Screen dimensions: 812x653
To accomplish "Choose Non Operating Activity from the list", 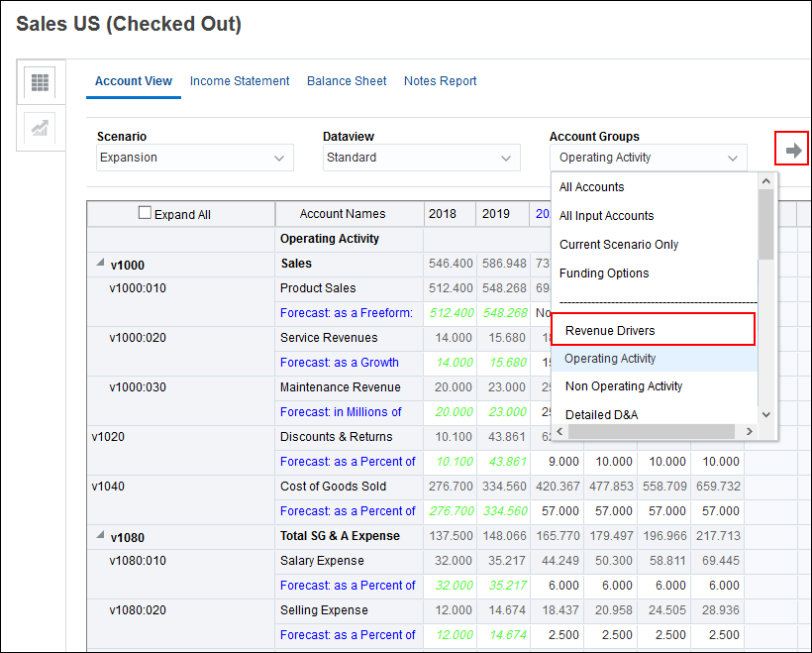I will [625, 385].
